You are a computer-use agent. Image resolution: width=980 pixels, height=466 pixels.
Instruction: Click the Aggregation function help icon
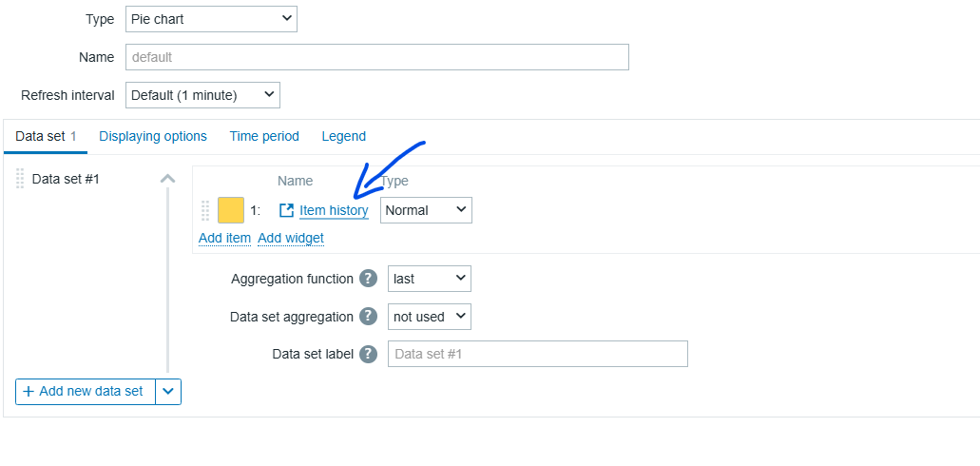[369, 279]
